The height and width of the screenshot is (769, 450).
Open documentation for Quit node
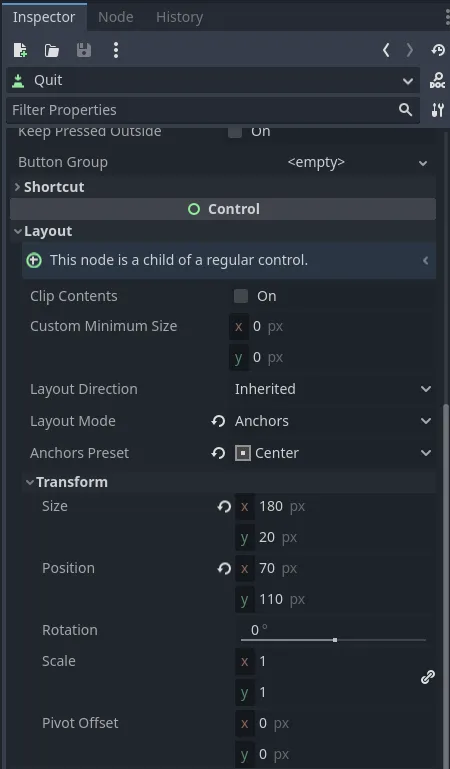[437, 80]
